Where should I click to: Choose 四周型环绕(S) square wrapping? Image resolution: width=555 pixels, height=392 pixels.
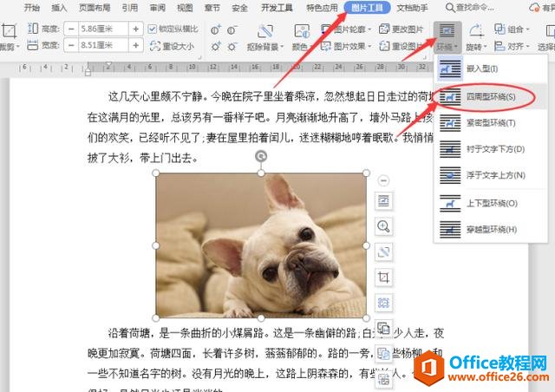[x=491, y=96]
